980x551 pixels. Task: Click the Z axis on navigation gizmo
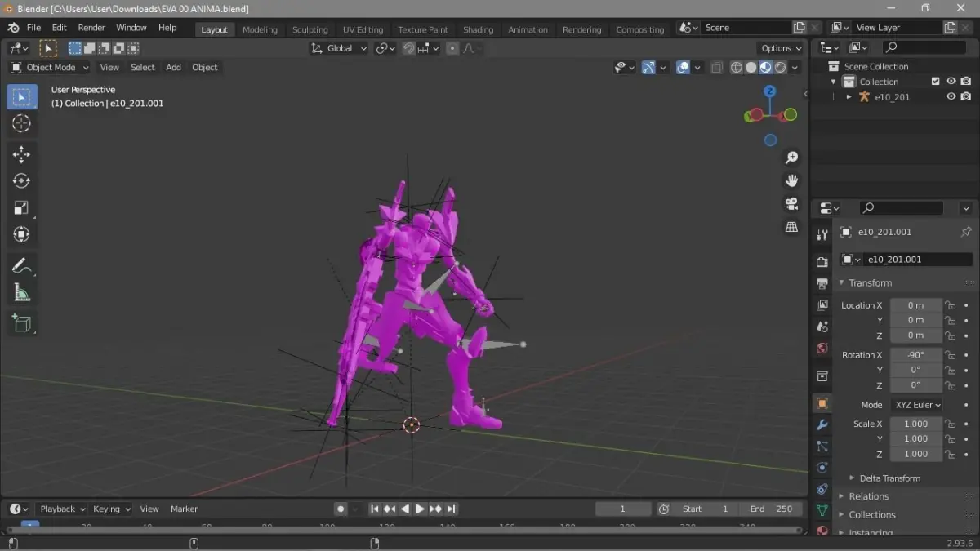[x=770, y=92]
